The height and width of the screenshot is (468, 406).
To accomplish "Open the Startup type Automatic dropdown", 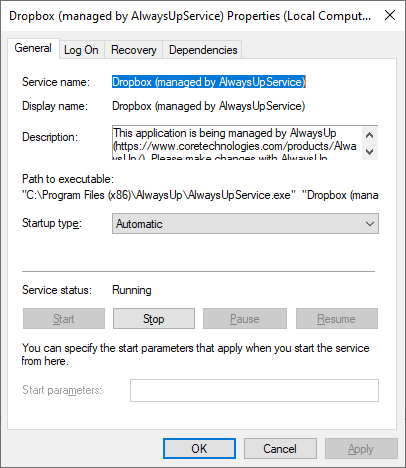I will click(x=245, y=224).
